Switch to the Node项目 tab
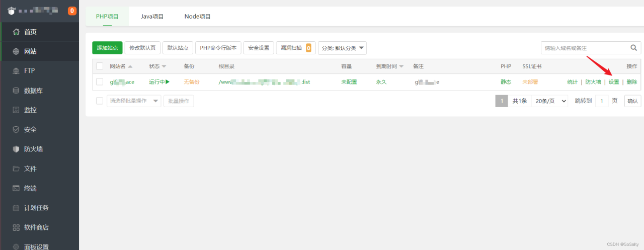Image resolution: width=644 pixels, height=250 pixels. point(197,17)
